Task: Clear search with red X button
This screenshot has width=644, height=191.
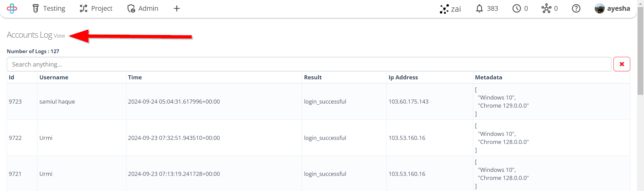Action: click(x=622, y=64)
